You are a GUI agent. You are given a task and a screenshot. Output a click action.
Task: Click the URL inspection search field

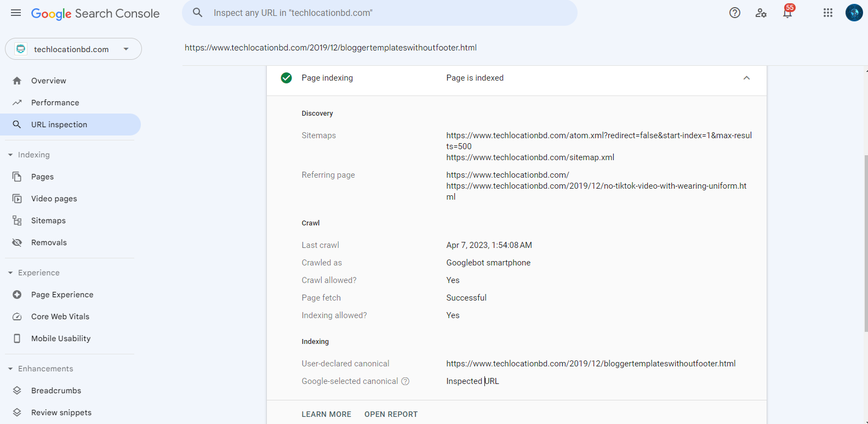(379, 13)
